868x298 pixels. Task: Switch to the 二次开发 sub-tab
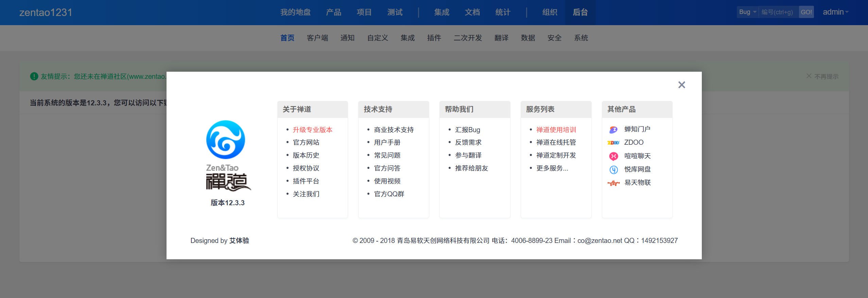(x=468, y=38)
